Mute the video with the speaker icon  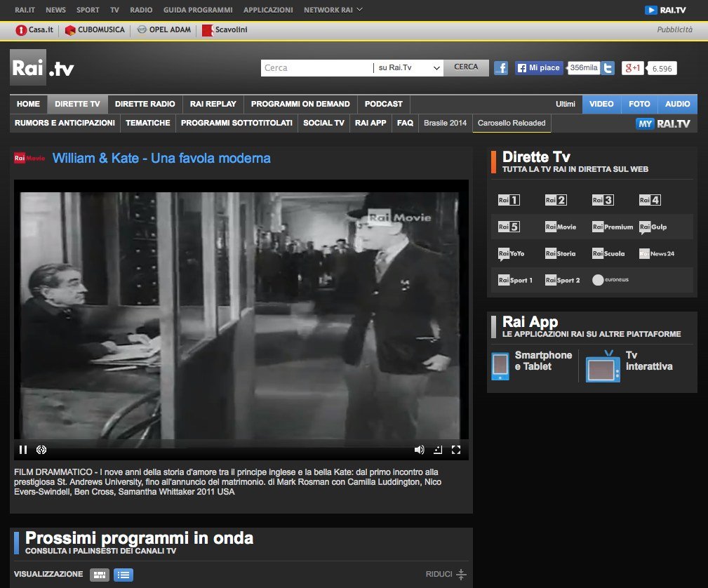pyautogui.click(x=420, y=450)
